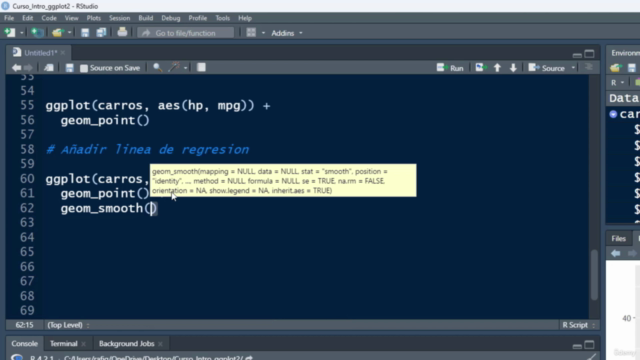Show document in new window icon
The width and height of the screenshot is (640, 360).
pos(49,68)
